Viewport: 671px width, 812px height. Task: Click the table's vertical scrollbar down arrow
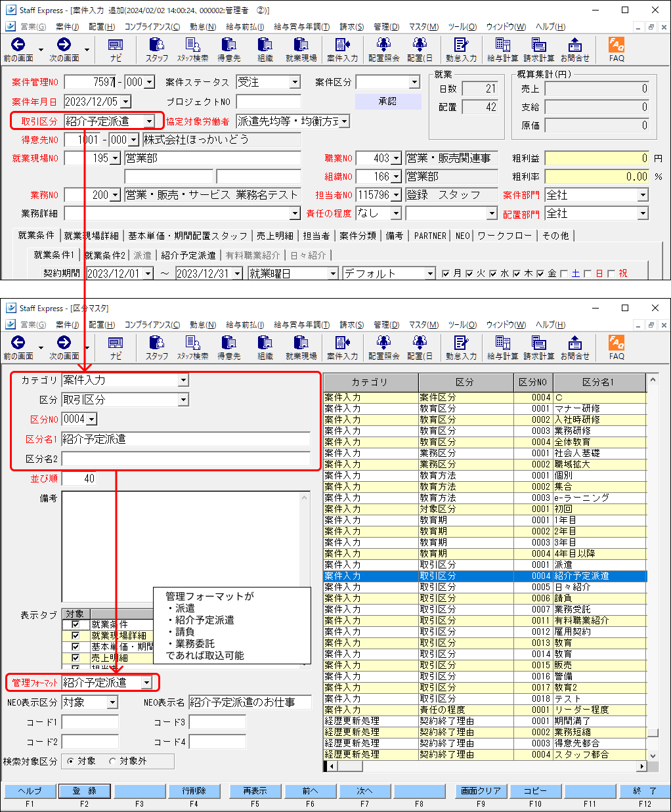pos(653,756)
